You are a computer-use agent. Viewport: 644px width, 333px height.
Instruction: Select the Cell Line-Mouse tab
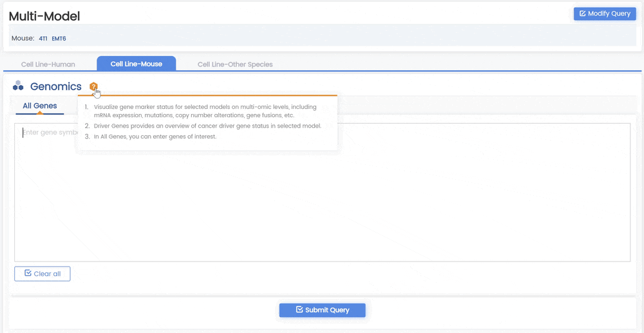[136, 64]
